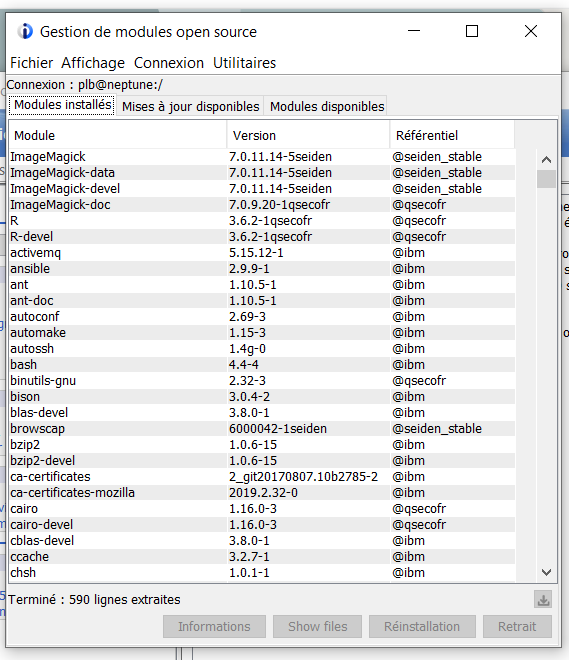Image resolution: width=569 pixels, height=660 pixels.
Task: Click the scrollbar down arrow
Action: pyautogui.click(x=546, y=572)
